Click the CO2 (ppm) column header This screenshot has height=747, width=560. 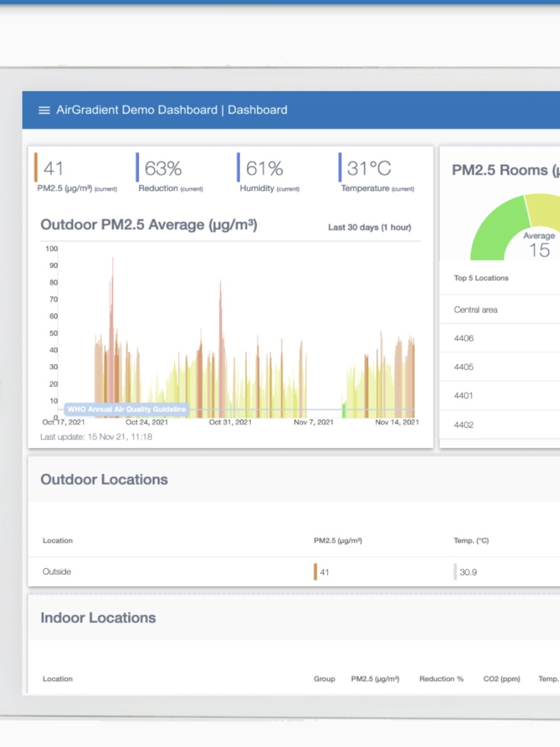(x=502, y=679)
